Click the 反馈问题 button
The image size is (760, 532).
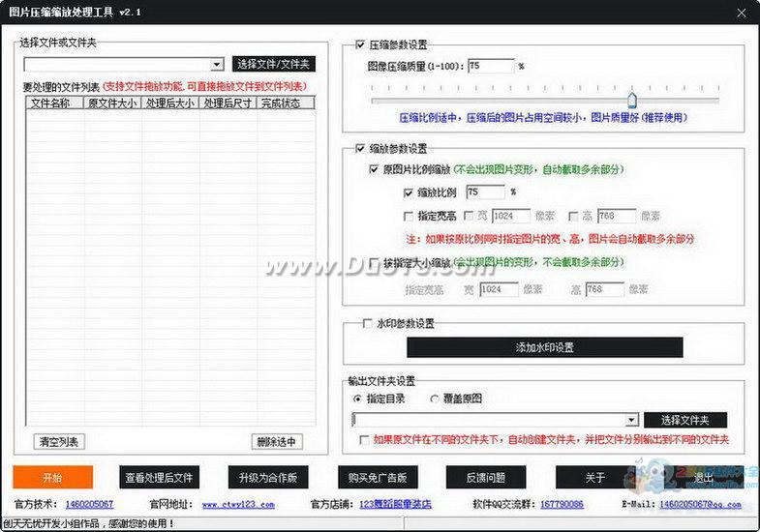point(486,478)
